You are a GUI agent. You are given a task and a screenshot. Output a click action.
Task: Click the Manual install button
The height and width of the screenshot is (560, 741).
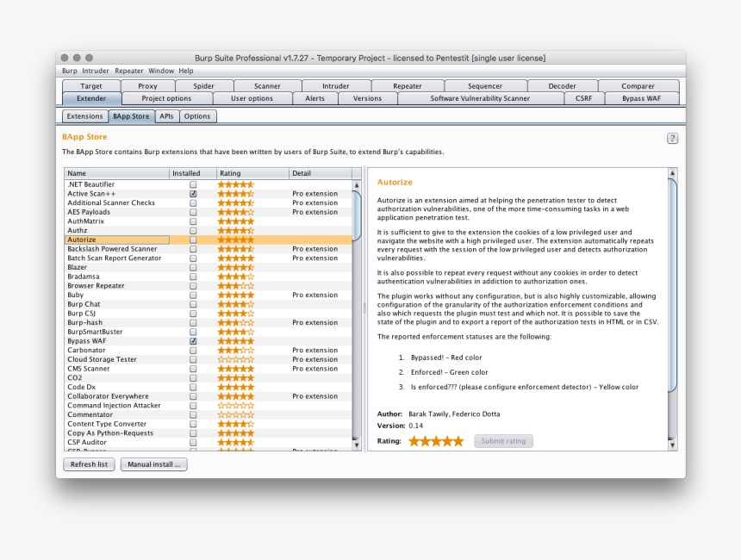point(154,464)
